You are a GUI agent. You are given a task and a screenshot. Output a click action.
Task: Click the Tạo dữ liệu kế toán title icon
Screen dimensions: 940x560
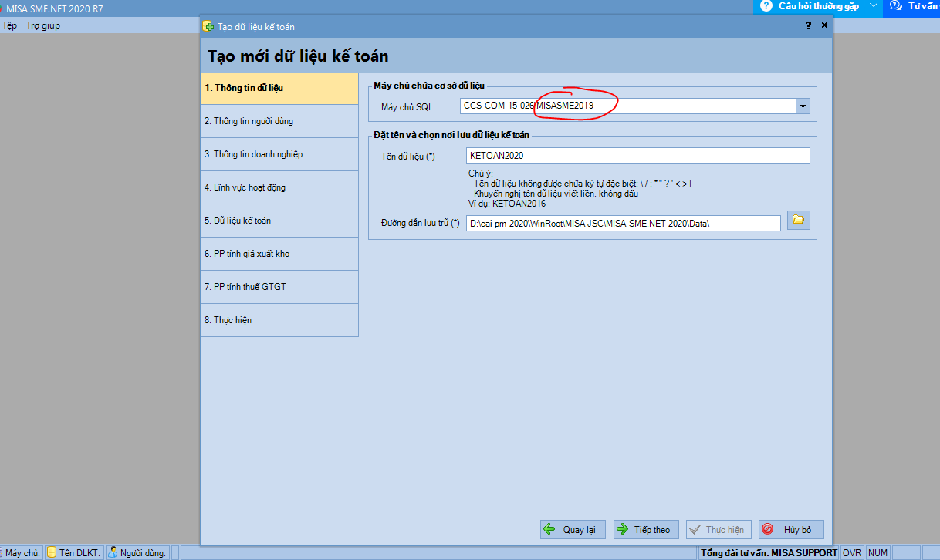208,26
